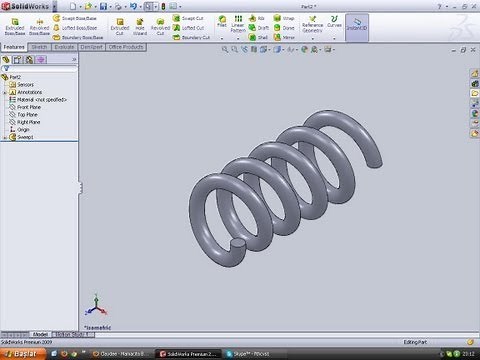Select the Extruded Boss/Base tool

[x=15, y=27]
